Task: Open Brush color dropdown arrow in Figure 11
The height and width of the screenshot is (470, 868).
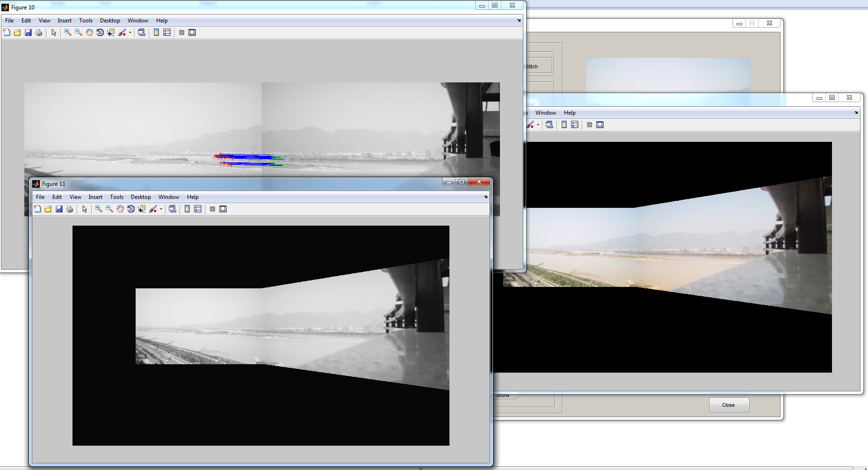Action: tap(161, 209)
